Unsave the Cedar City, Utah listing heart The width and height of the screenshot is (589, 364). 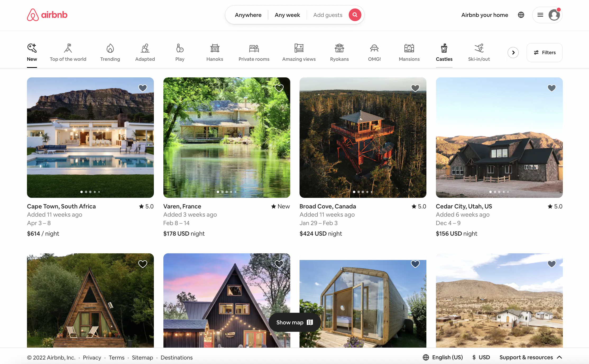pyautogui.click(x=551, y=88)
